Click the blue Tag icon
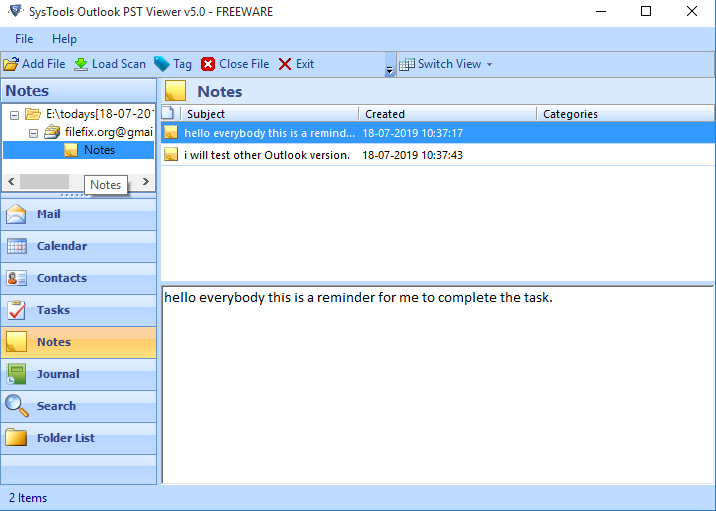 point(162,64)
